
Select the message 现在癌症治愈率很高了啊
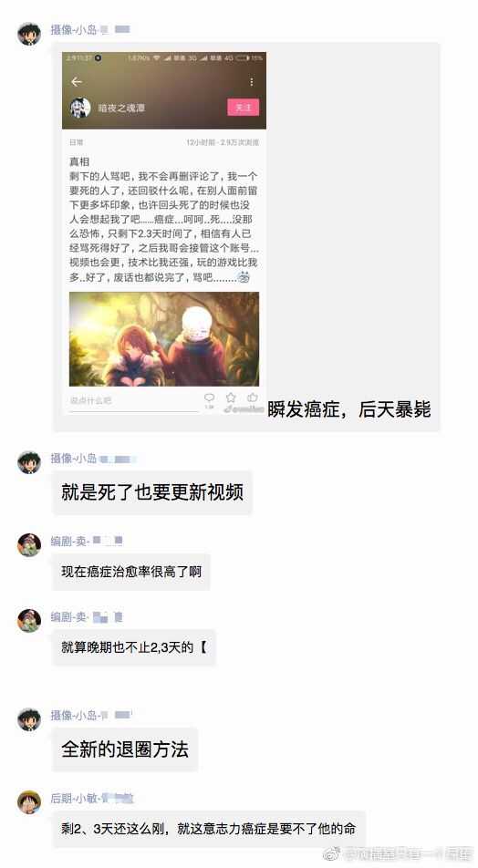point(131,572)
